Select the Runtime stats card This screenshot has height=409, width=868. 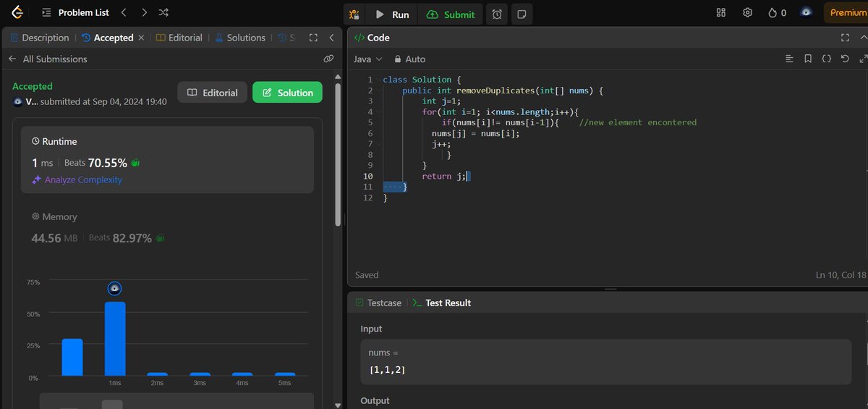(x=167, y=160)
